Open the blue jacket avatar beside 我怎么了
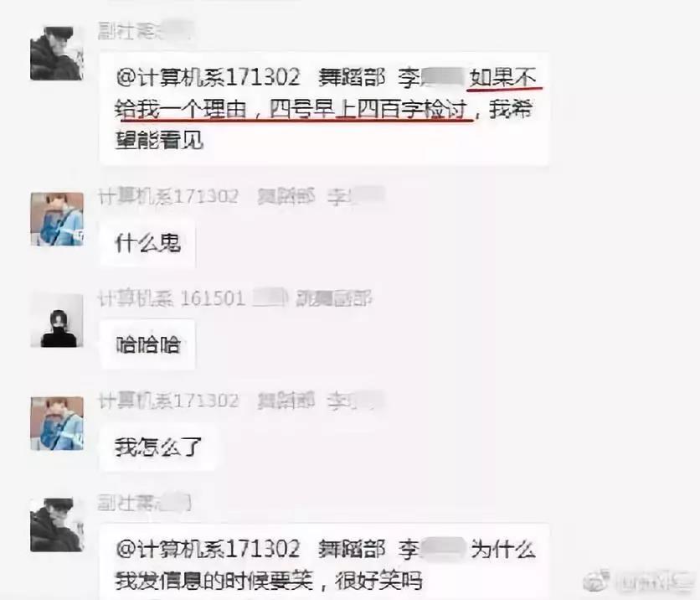 click(x=57, y=423)
